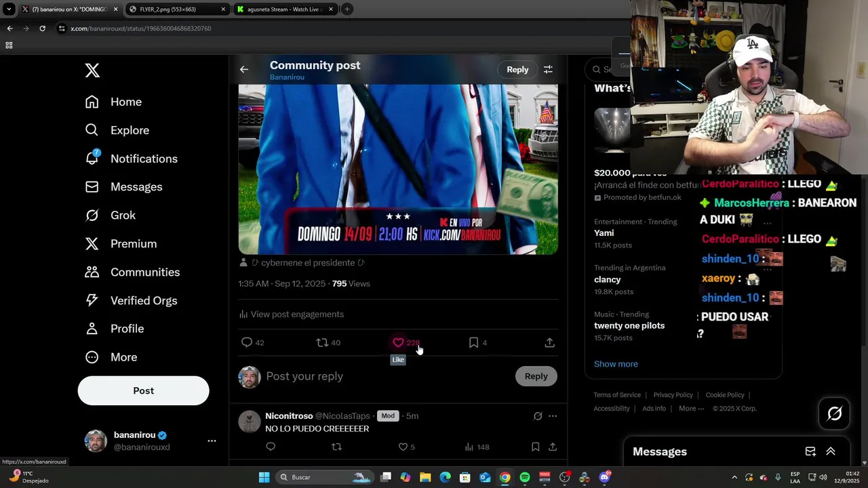Click the taskbar Buscar search box
Screen dimensions: 868x488
pyautogui.click(x=323, y=477)
